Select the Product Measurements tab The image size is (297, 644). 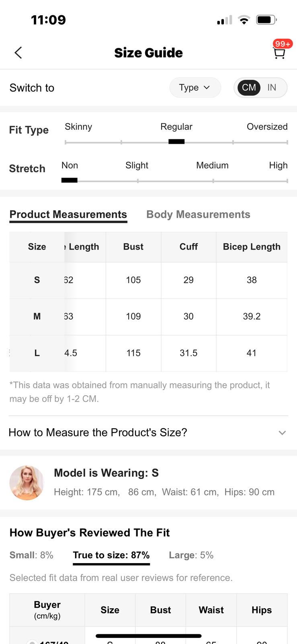tap(68, 215)
